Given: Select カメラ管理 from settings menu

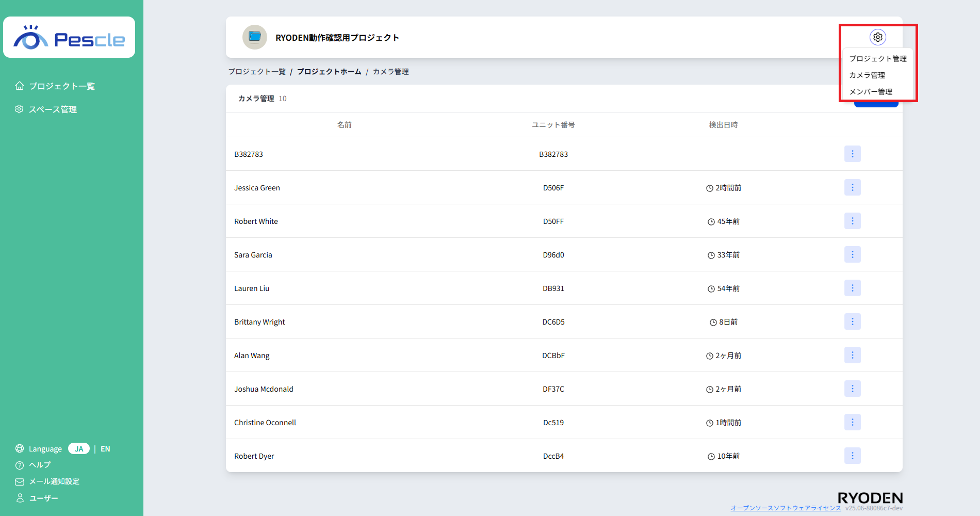Looking at the screenshot, I should [867, 75].
